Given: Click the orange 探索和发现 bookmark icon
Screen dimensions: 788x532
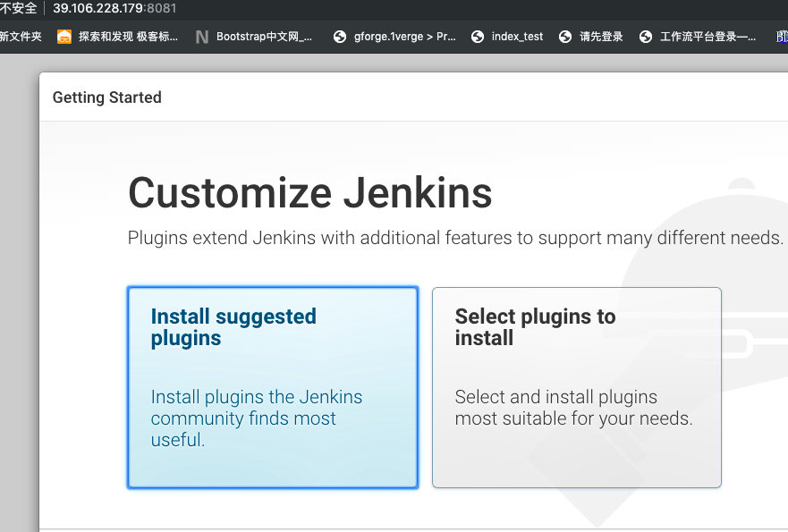Looking at the screenshot, I should tap(64, 37).
